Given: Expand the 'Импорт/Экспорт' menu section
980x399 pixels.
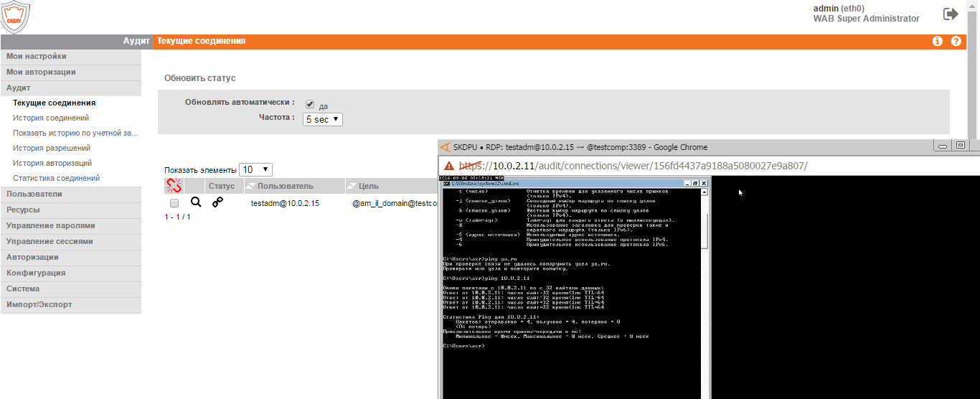Looking at the screenshot, I should pyautogui.click(x=70, y=304).
